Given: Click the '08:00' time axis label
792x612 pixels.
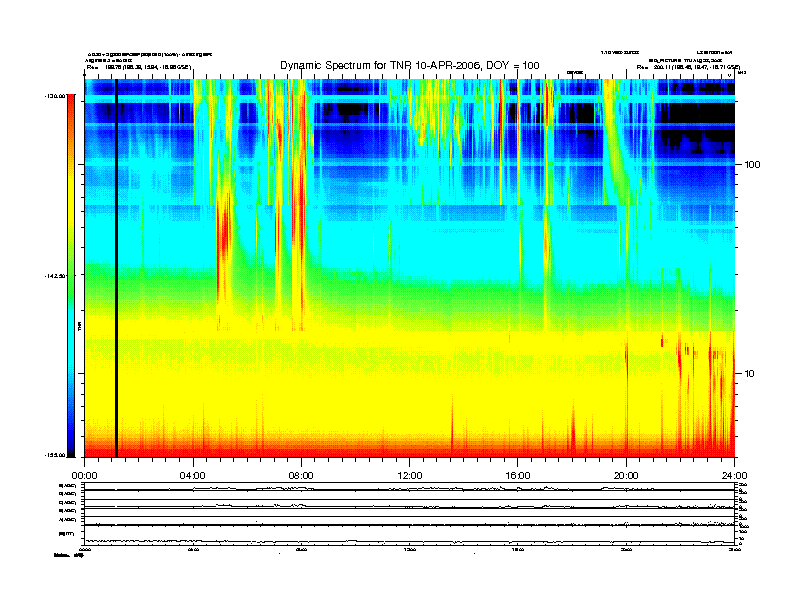Looking at the screenshot, I should [301, 476].
